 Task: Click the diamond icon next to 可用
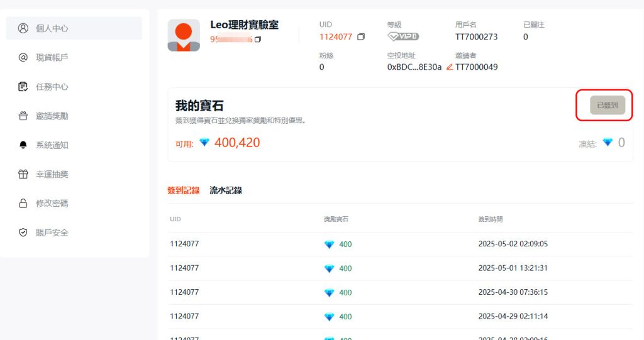[204, 143]
